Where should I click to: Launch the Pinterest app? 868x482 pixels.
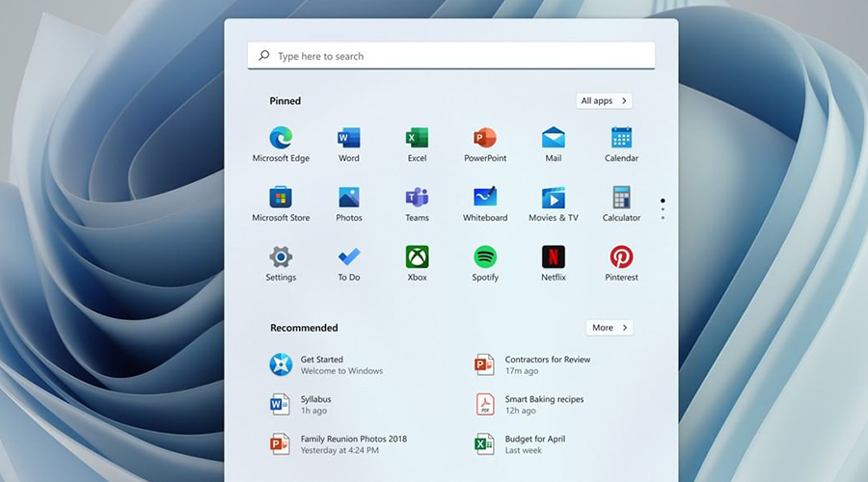(621, 257)
